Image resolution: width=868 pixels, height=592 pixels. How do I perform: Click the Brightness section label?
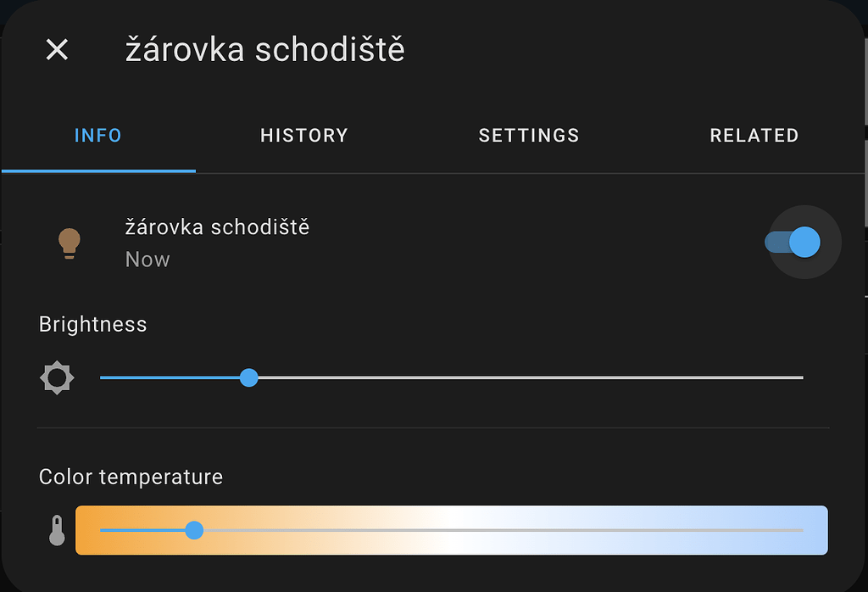click(x=92, y=324)
